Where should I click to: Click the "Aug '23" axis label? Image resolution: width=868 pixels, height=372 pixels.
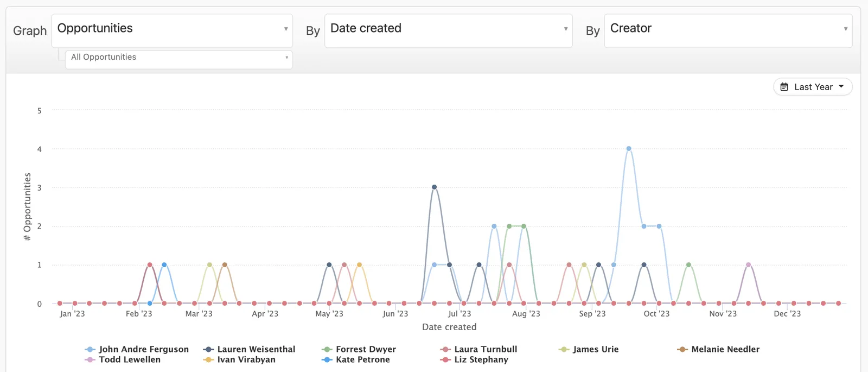(x=526, y=314)
